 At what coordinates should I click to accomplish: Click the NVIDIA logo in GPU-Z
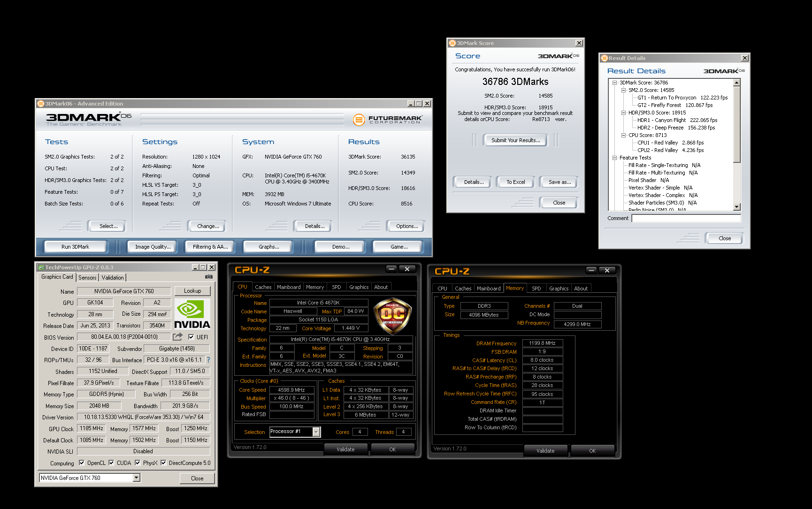click(x=192, y=314)
